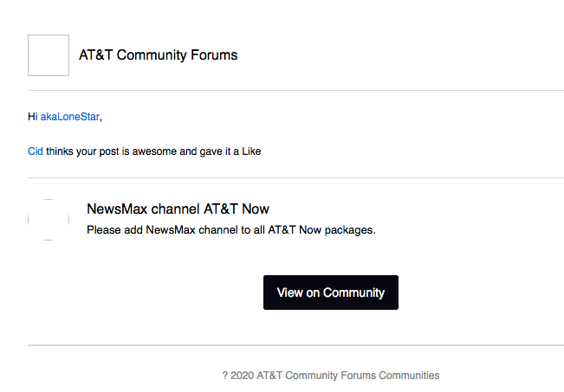The height and width of the screenshot is (392, 564).
Task: Click the divider line above the post preview
Action: 295,178
